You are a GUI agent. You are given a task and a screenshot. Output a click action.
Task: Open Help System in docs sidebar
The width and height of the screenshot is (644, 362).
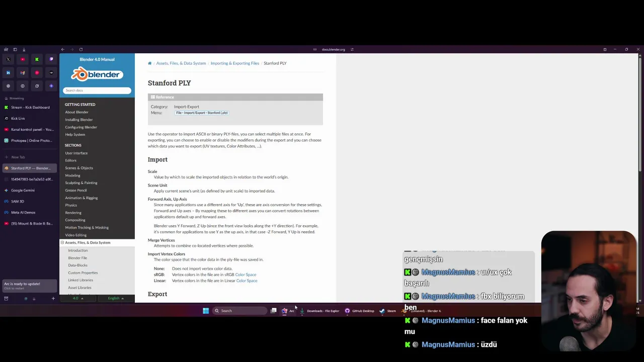(x=75, y=135)
